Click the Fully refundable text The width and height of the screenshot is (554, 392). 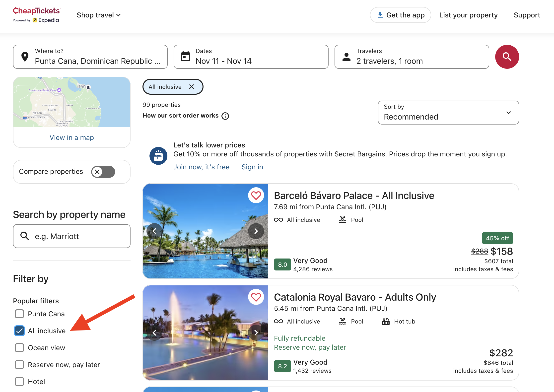point(300,338)
